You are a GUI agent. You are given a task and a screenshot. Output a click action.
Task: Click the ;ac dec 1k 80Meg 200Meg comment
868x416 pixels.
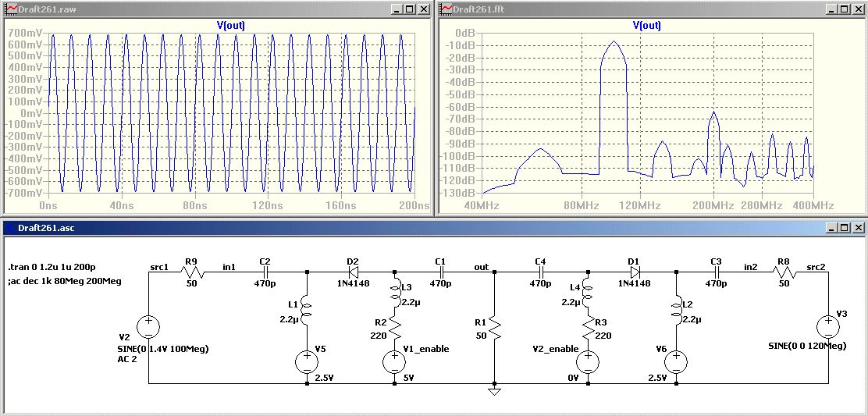pos(65,281)
